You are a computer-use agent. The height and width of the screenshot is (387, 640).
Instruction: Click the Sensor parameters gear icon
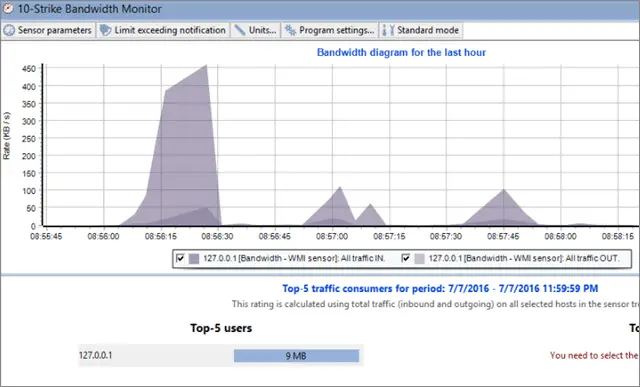coord(9,30)
